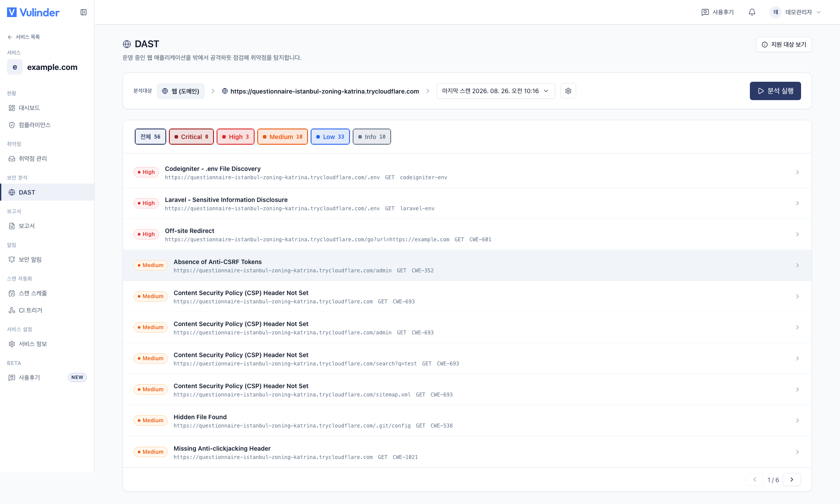The width and height of the screenshot is (840, 504).
Task: Open CI 트리거 in the sidebar
Action: 47,310
